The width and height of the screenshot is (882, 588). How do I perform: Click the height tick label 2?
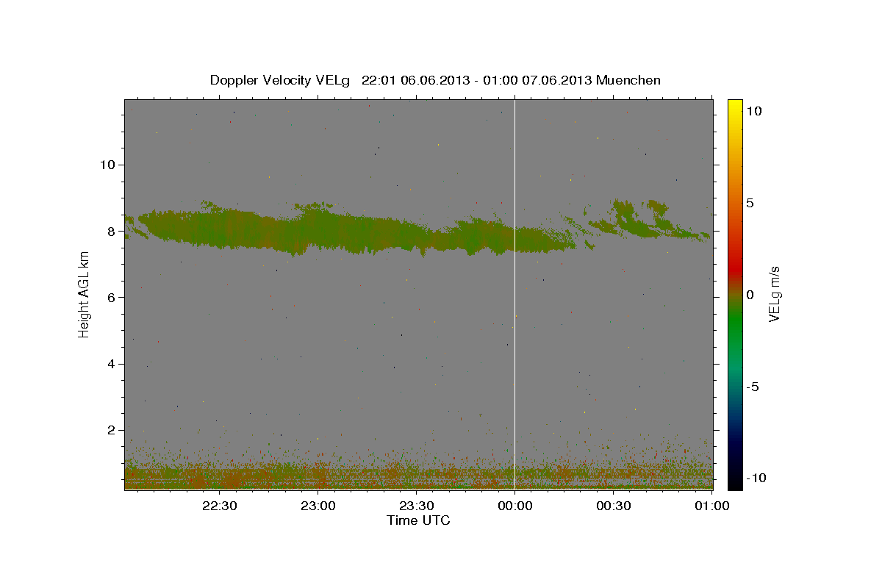(112, 430)
